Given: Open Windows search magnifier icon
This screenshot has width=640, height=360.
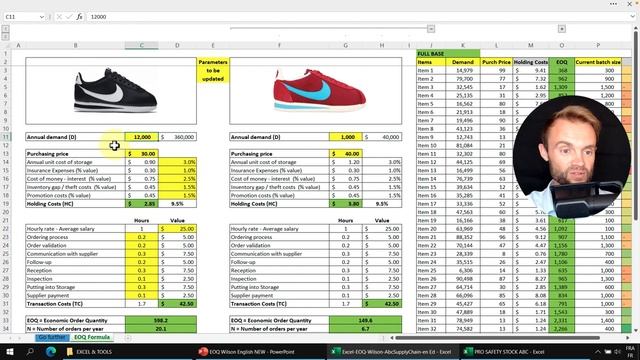Looking at the screenshot, I should (30, 351).
